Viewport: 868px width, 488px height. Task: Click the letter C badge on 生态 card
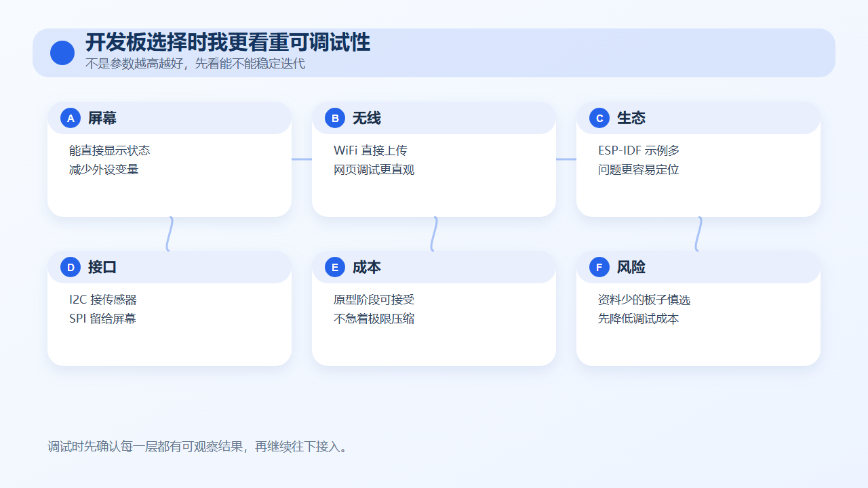599,118
